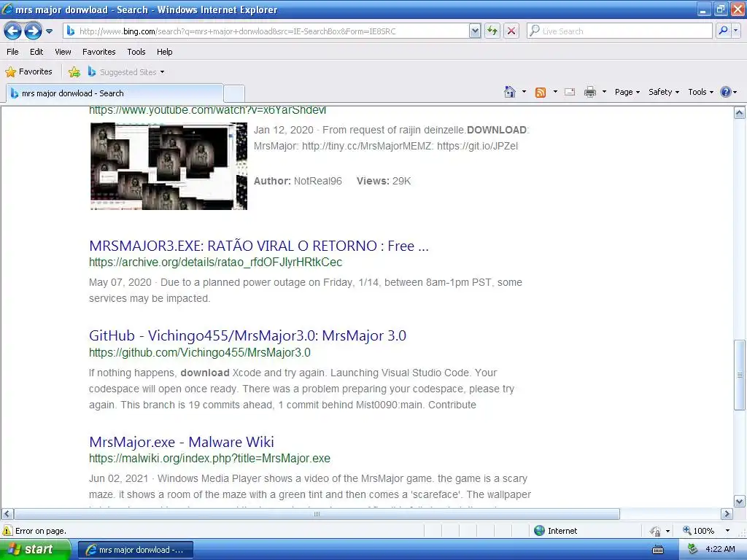Open the Tools menu in menu bar
Viewport: 747px width, 560px height.
[136, 52]
